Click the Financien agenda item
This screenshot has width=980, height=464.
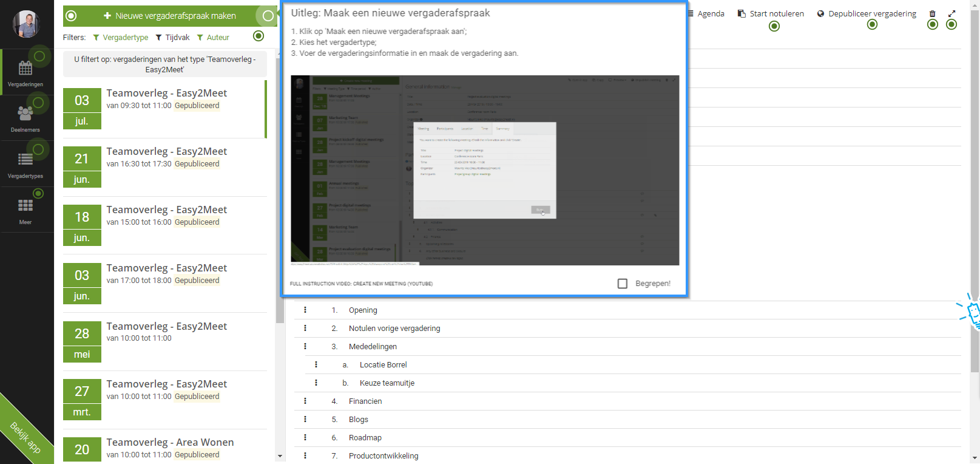365,401
